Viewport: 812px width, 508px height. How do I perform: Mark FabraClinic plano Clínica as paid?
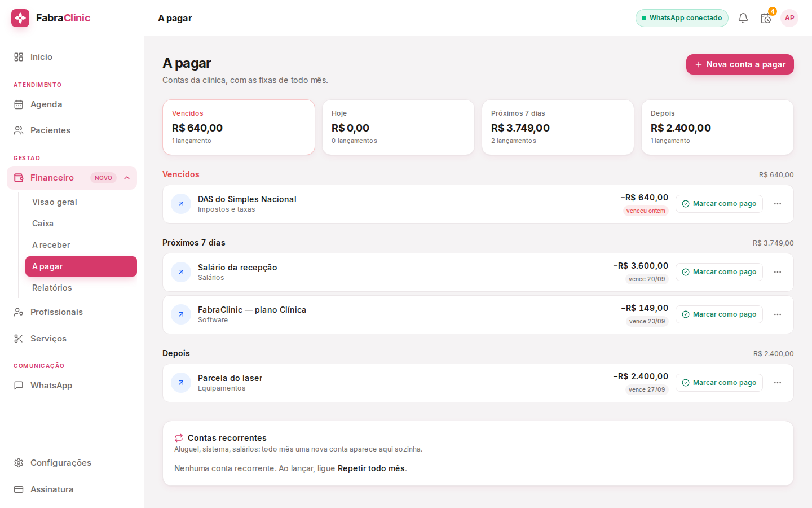click(x=719, y=314)
